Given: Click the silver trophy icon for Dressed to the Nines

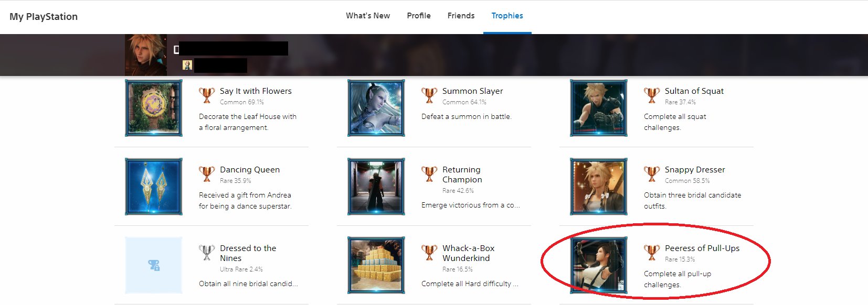Looking at the screenshot, I should click(x=207, y=252).
